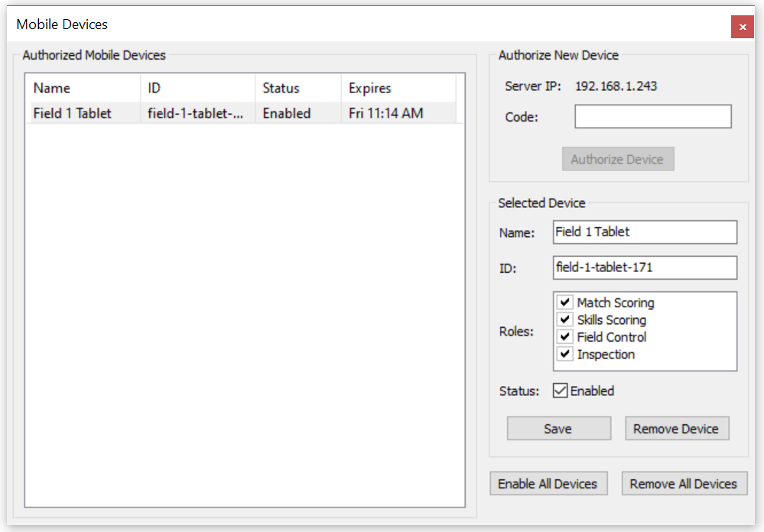
Task: Sort devices by ID column header
Action: 197,88
